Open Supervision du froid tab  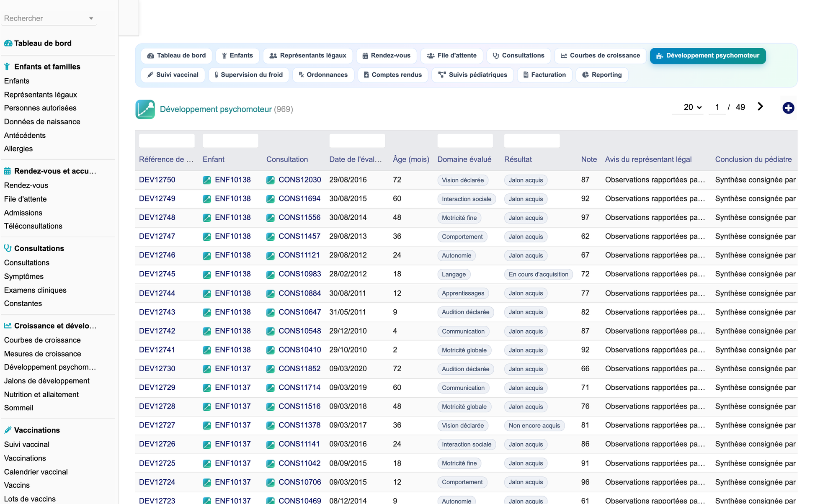248,75
